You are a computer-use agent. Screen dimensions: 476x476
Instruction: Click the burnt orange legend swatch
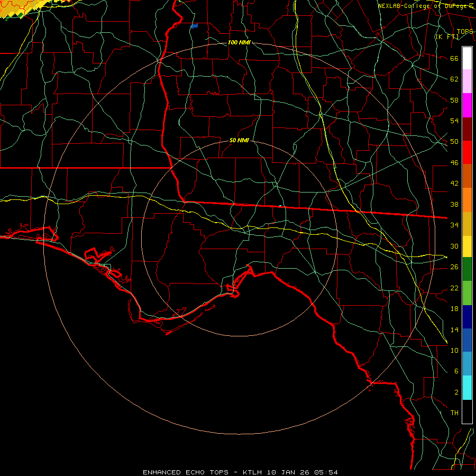pos(467,176)
